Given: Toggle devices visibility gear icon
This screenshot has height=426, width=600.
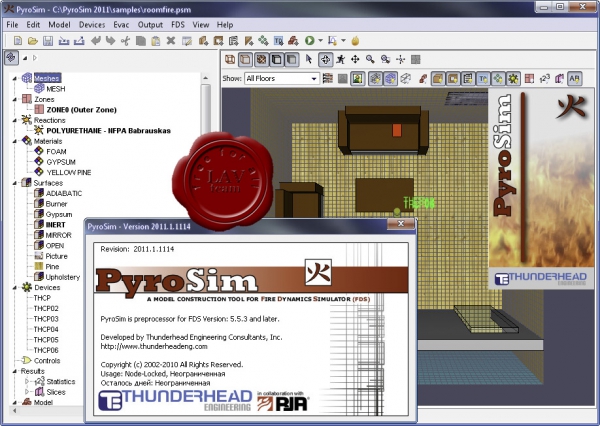Looking at the screenshot, I should click(x=513, y=78).
